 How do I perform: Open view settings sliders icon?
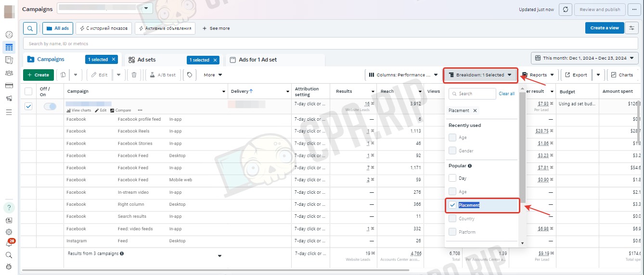[x=631, y=28]
